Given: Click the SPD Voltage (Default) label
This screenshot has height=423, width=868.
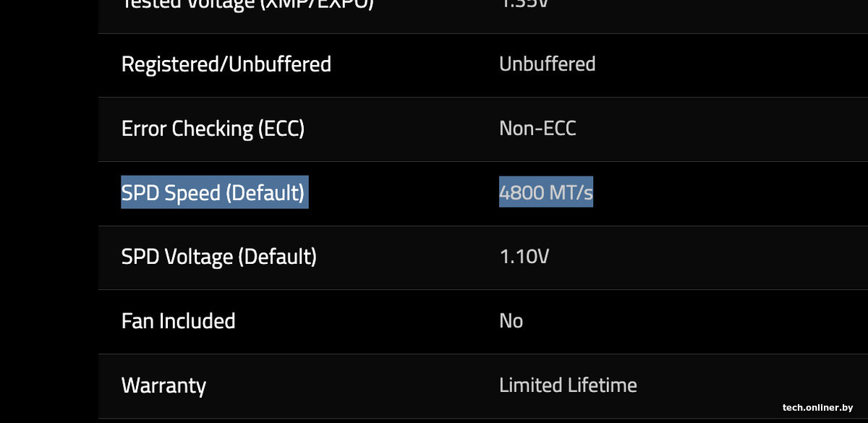Looking at the screenshot, I should (218, 257).
